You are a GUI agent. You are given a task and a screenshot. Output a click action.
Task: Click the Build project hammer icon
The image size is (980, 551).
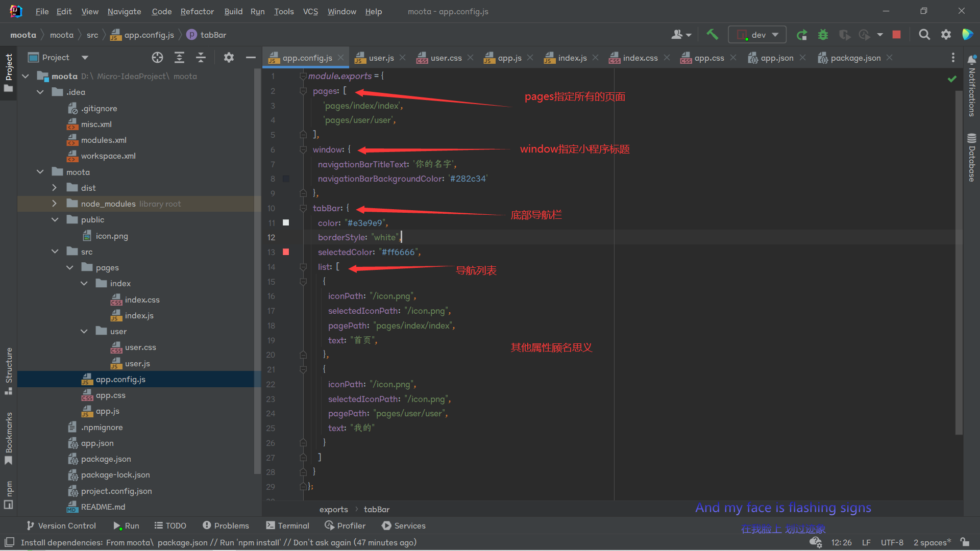click(712, 35)
